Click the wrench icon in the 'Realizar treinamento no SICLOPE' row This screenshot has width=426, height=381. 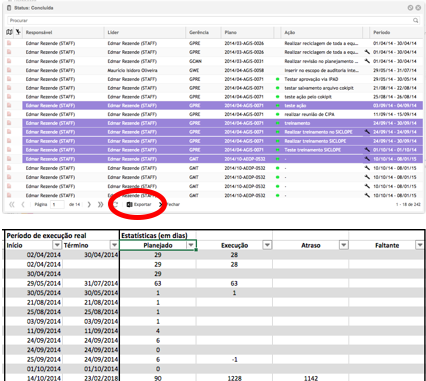click(367, 132)
